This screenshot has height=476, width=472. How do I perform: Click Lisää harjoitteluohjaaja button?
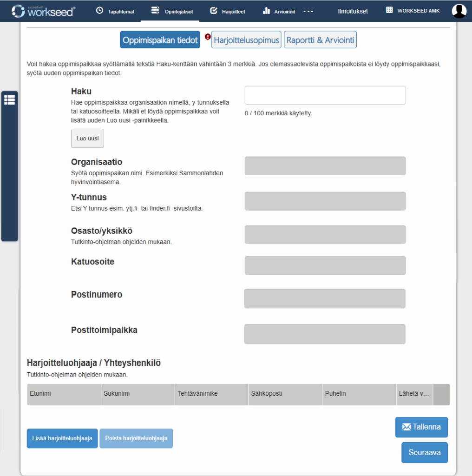pos(62,438)
